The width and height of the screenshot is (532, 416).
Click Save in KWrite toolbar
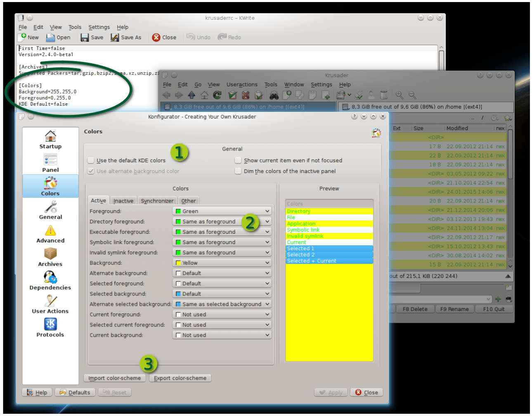point(92,37)
